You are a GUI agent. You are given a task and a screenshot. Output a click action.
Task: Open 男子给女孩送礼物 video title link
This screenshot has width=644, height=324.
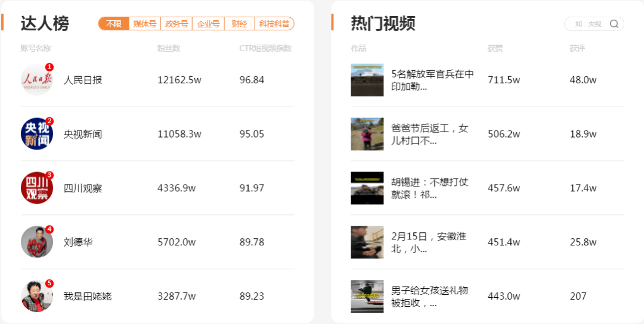[x=429, y=297]
